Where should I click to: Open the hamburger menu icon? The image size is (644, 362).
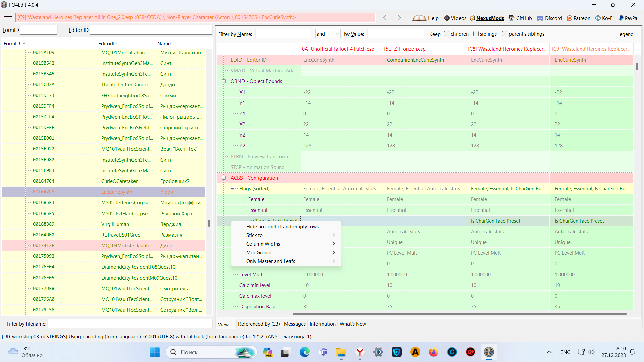click(8, 18)
